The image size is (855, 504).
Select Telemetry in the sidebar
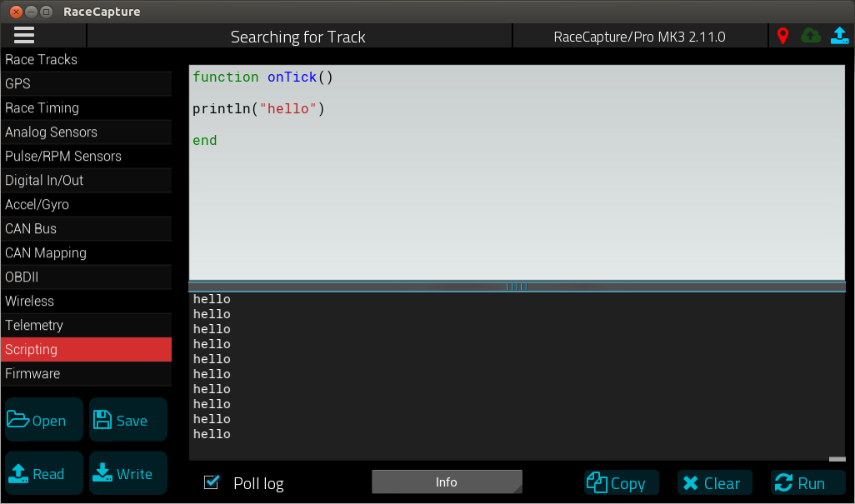point(86,325)
